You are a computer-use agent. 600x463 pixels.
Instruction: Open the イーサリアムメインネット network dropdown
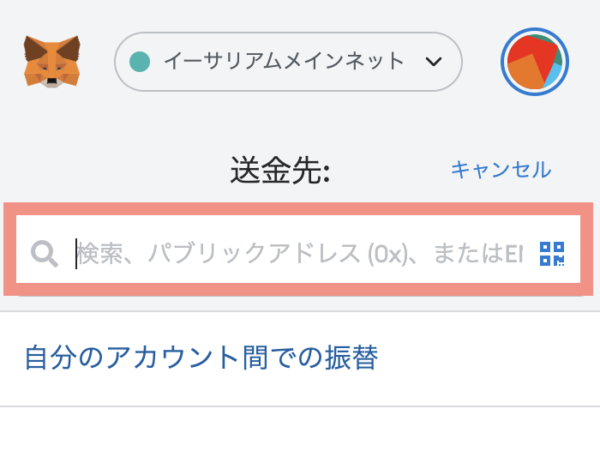288,62
